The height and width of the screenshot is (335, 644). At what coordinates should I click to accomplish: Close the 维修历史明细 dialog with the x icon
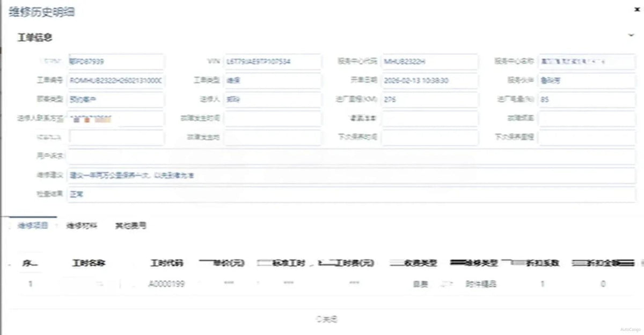636,10
